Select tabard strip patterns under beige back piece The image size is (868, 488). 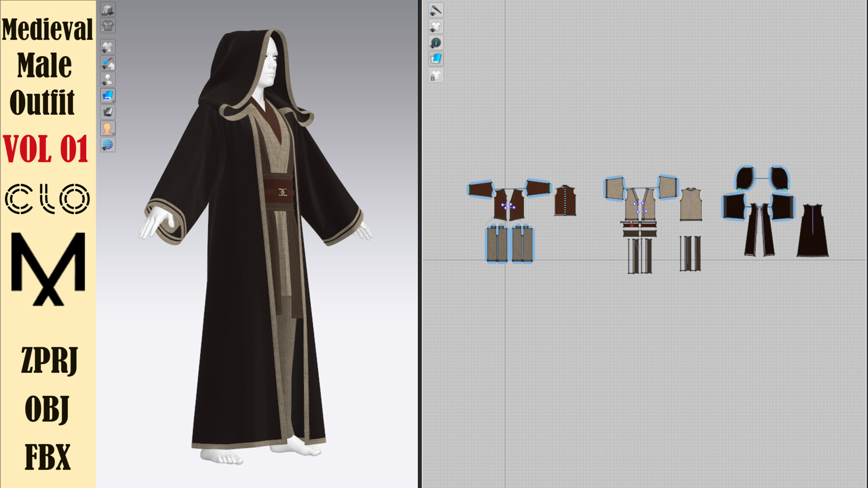point(691,253)
